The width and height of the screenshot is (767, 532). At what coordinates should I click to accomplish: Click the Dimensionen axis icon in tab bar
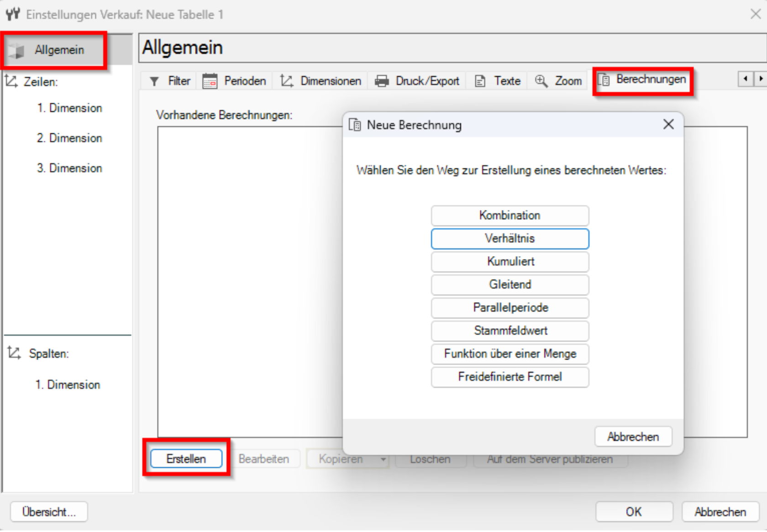287,81
